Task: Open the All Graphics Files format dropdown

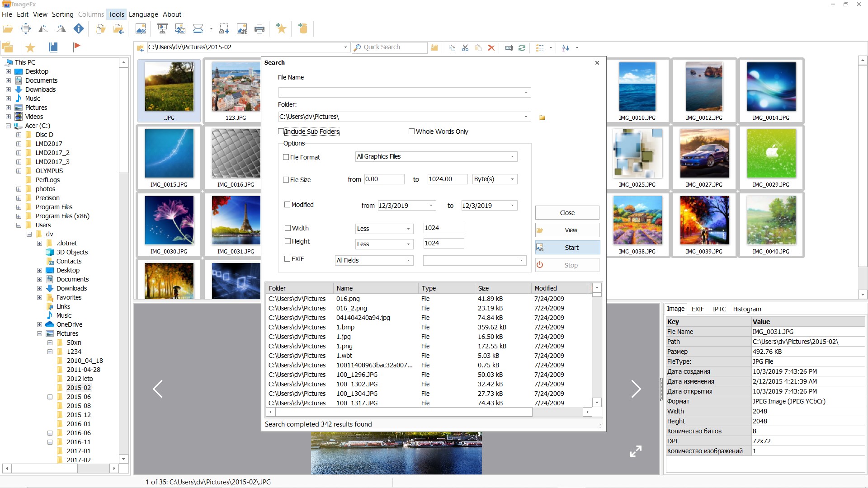Action: (436, 156)
